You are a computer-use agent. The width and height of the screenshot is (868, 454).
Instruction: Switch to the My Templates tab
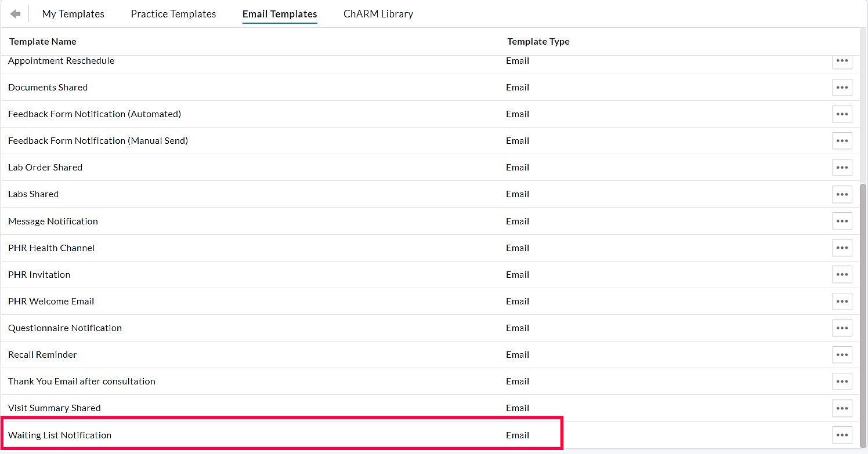tap(73, 13)
